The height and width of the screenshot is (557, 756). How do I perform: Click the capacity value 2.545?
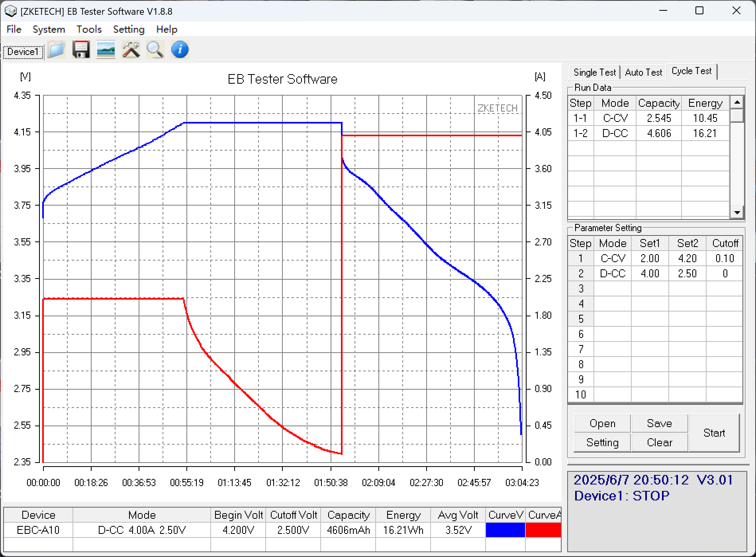659,118
